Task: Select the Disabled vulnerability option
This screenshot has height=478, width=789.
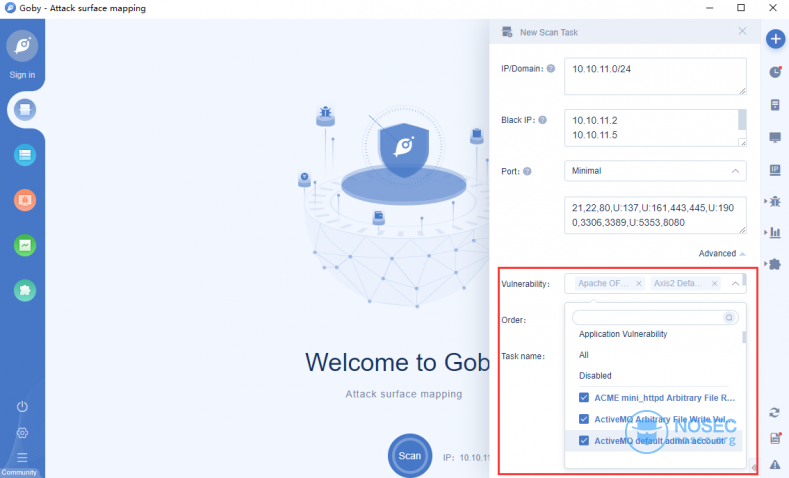Action: [x=595, y=376]
